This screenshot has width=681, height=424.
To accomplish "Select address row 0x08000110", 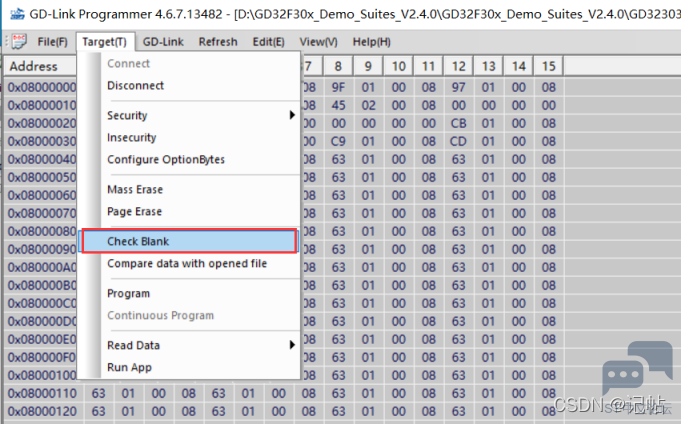I will (x=42, y=393).
